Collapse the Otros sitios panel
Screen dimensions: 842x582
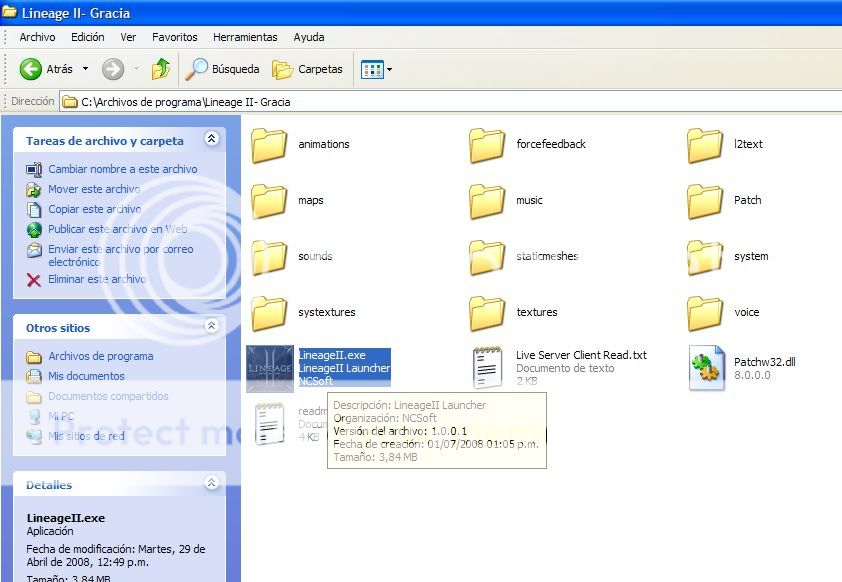[212, 325]
